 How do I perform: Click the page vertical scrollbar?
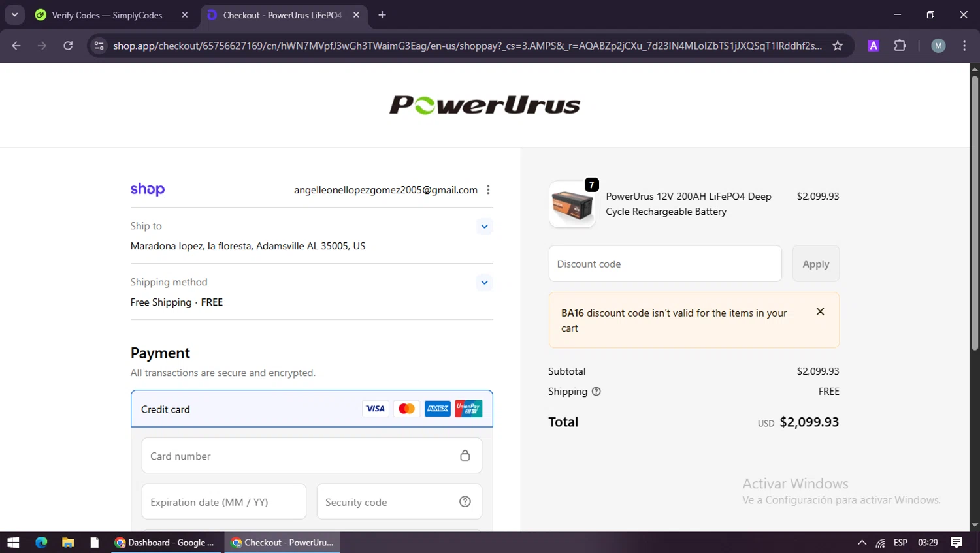(975, 213)
